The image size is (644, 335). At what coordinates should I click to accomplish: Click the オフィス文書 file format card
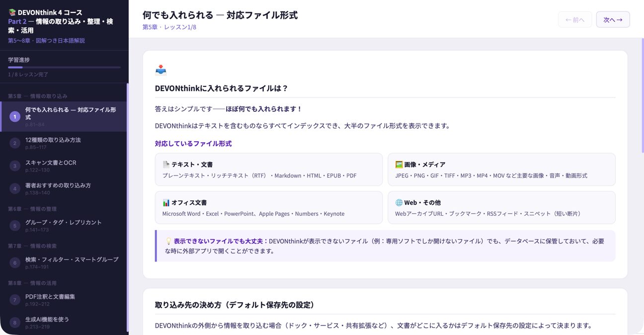(x=268, y=208)
